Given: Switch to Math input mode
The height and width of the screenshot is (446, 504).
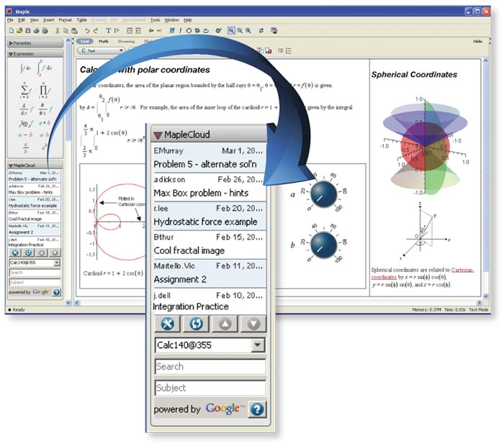Looking at the screenshot, I should pyautogui.click(x=105, y=42).
